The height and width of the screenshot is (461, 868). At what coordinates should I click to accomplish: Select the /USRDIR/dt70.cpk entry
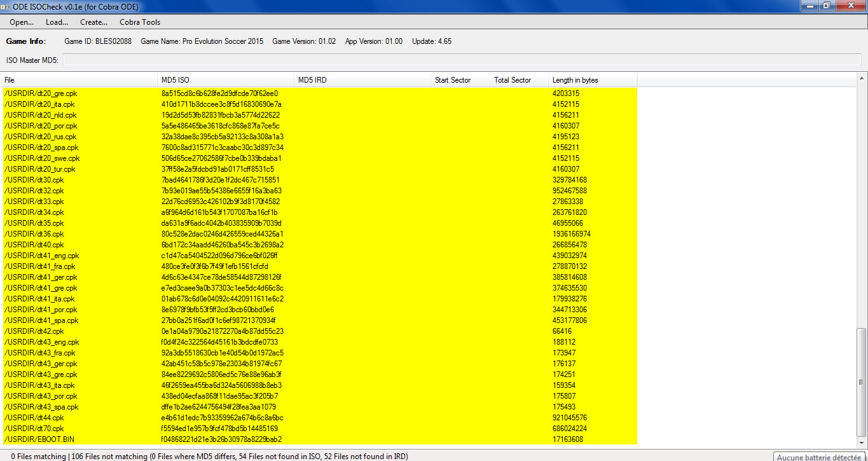pos(34,429)
